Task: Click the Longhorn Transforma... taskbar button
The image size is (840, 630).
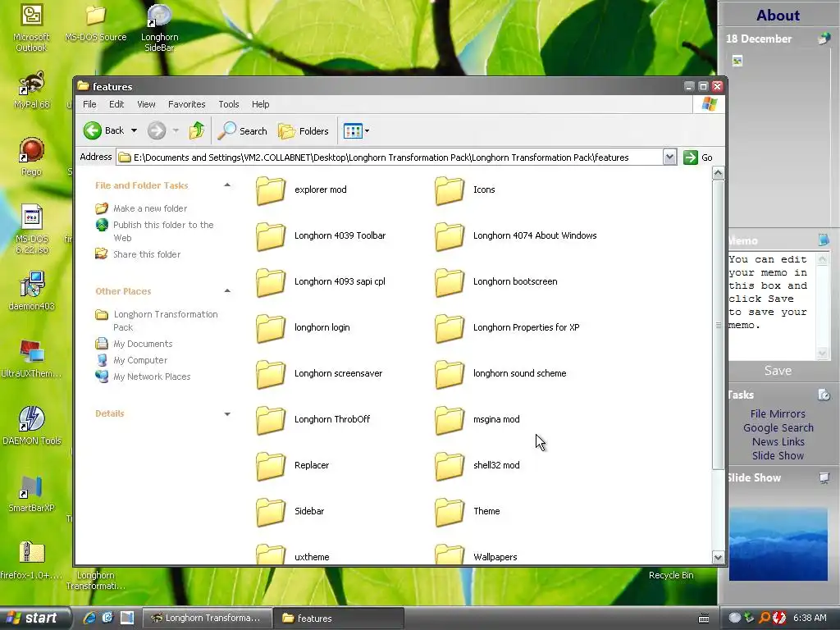Action: pyautogui.click(x=208, y=619)
